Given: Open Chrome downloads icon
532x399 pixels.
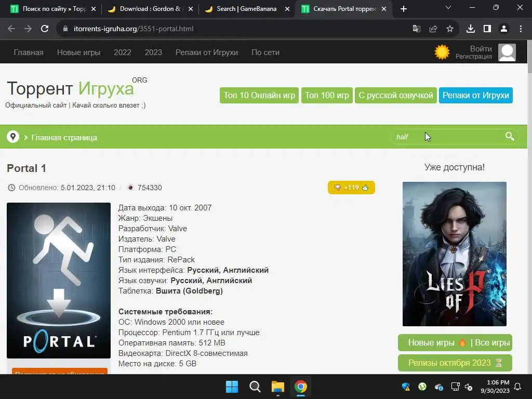Looking at the screenshot, I should point(471,29).
